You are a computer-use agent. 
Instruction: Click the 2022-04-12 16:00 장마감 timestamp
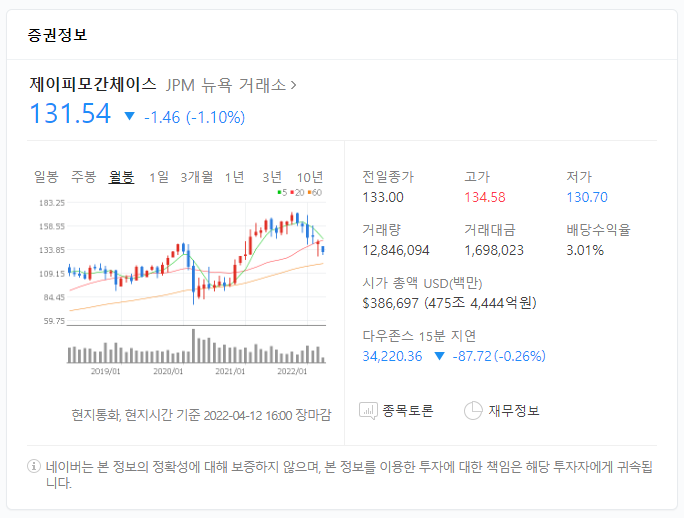267,415
